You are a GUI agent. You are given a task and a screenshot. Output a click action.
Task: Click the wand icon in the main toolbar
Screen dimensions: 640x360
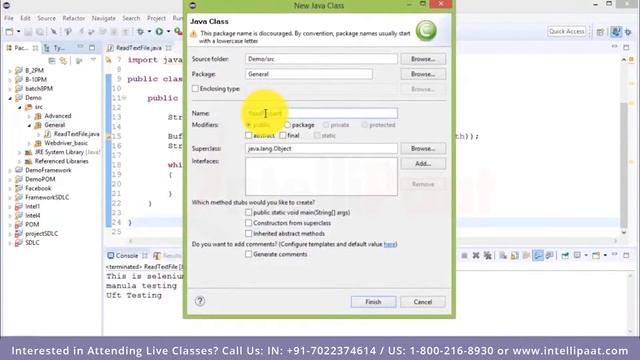pos(53,31)
